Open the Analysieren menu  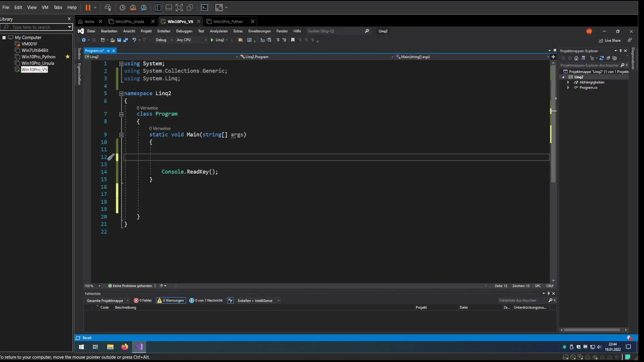(x=219, y=31)
